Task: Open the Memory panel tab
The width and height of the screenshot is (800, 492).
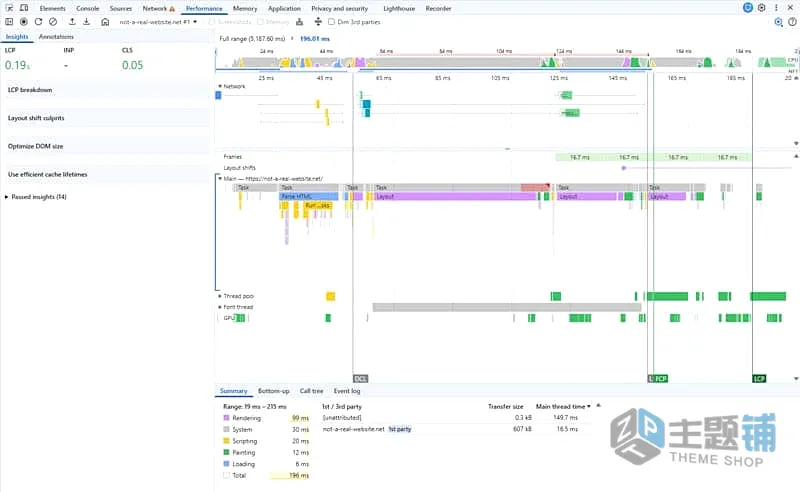Action: click(245, 9)
